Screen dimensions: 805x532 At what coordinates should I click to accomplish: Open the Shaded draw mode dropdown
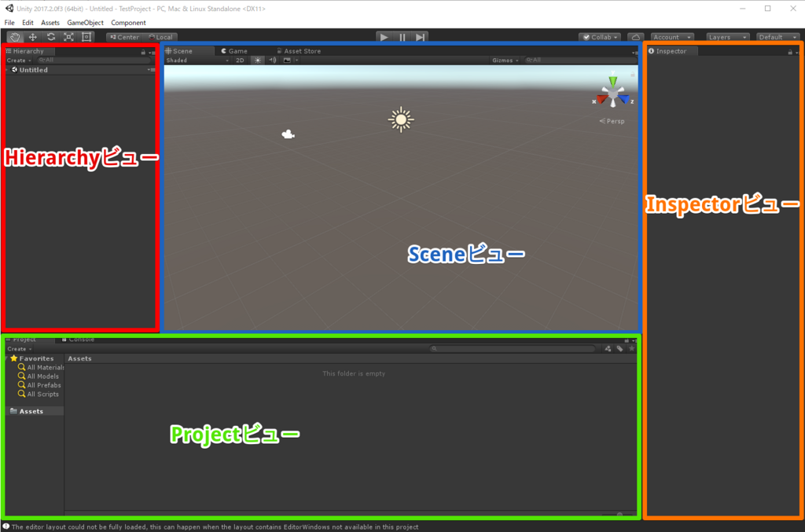(x=197, y=60)
